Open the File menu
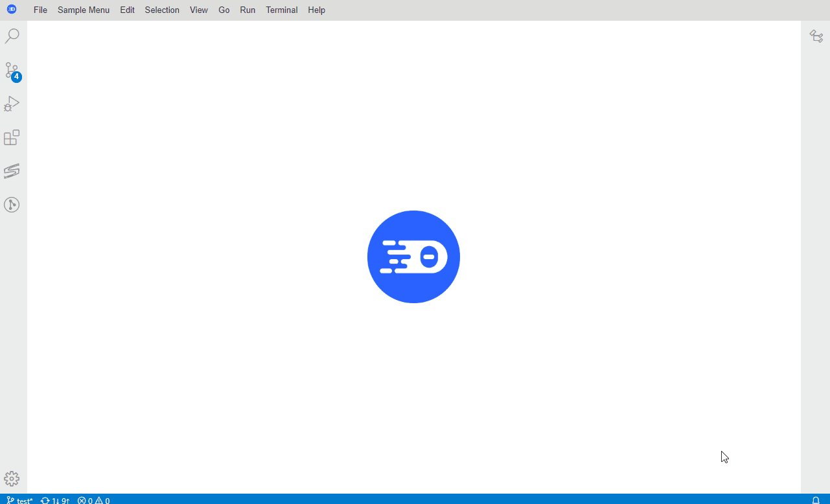Viewport: 830px width, 504px height. point(40,10)
